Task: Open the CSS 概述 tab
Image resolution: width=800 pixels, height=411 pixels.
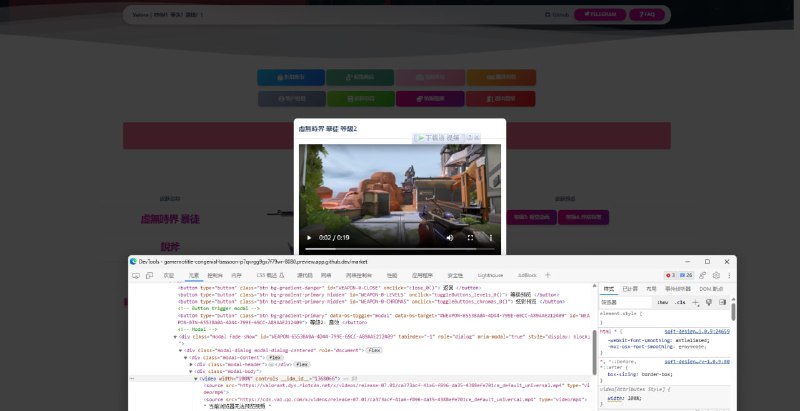Action: (x=270, y=275)
